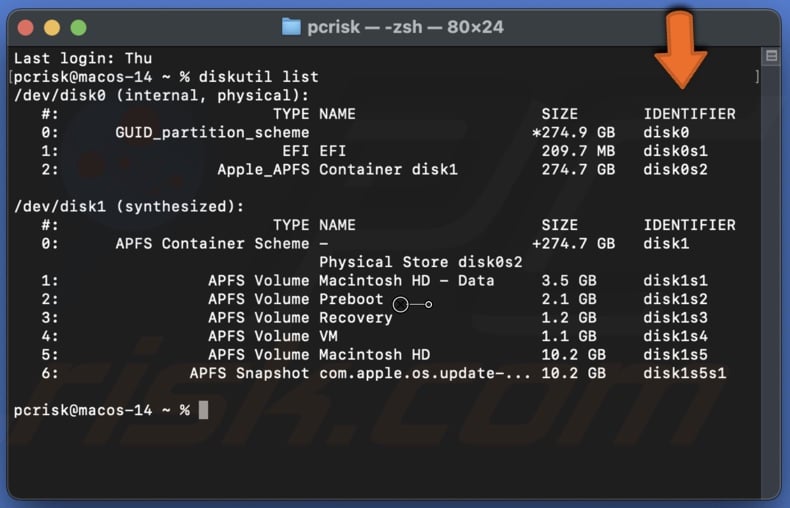The width and height of the screenshot is (790, 508).
Task: Click 'com.apple.os.update-...' snapshot name
Action: pos(425,373)
